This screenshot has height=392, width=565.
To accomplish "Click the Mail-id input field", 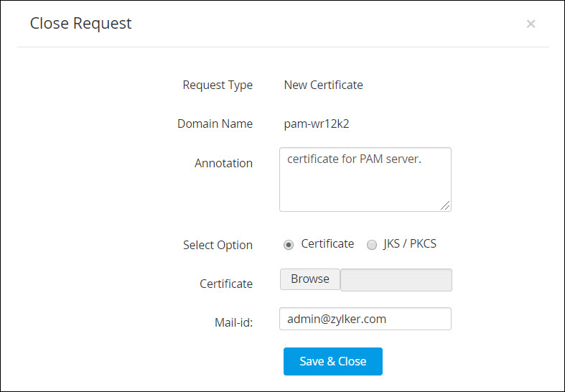I will pyautogui.click(x=365, y=319).
